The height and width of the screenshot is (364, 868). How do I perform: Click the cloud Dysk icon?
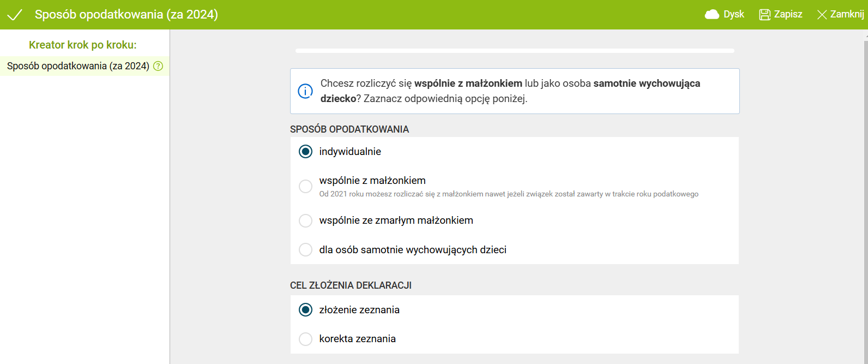click(x=712, y=15)
